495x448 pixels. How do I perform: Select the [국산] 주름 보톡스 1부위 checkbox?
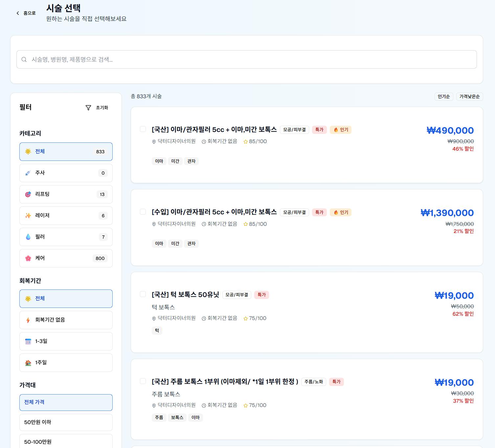click(x=143, y=381)
